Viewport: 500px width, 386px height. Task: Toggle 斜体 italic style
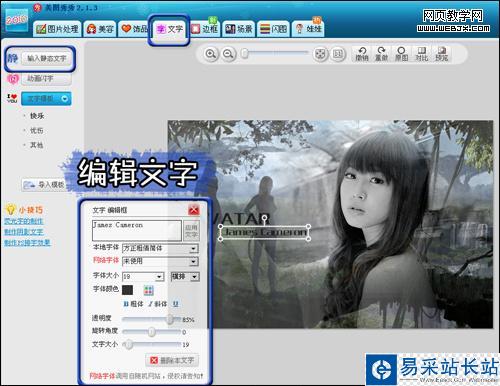pyautogui.click(x=157, y=304)
